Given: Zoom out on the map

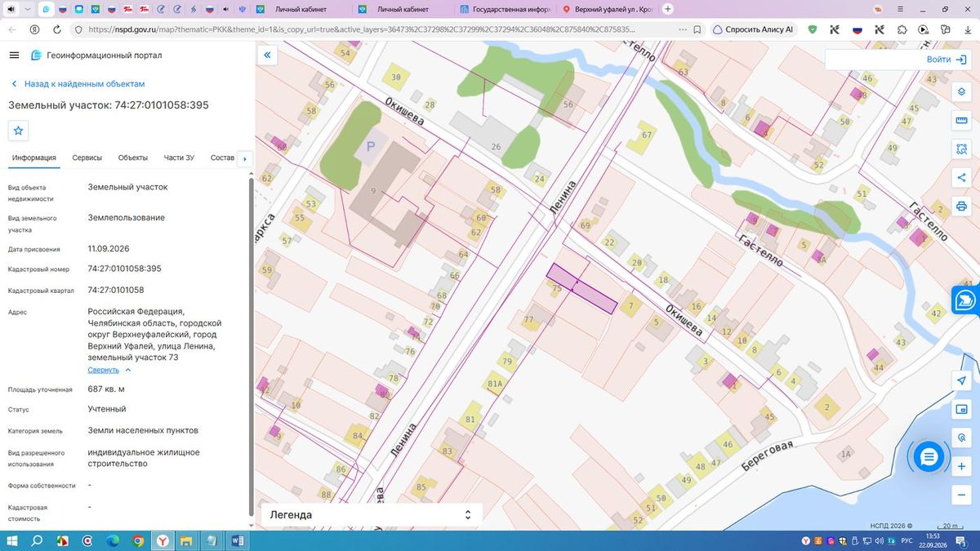Looking at the screenshot, I should tap(961, 495).
